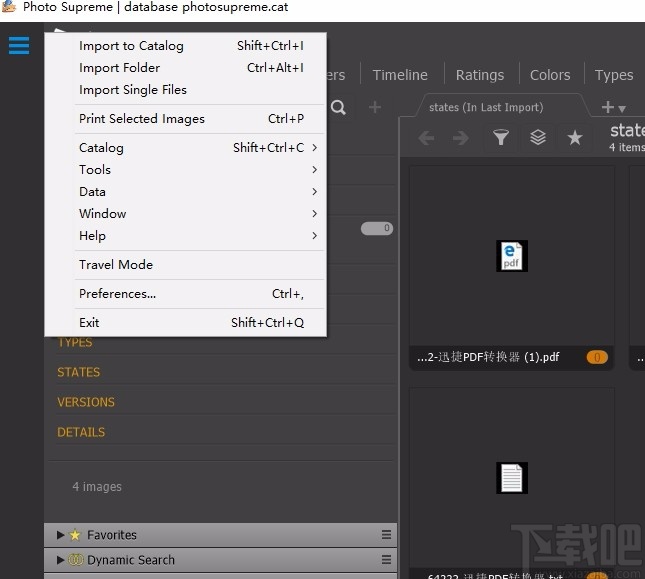Select the PDF file icon thumbnail
This screenshot has width=645, height=579.
coord(512,256)
